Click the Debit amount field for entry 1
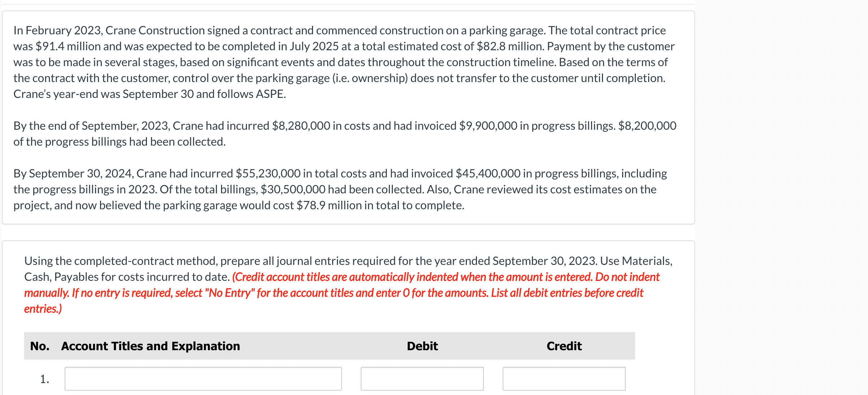 tap(422, 379)
